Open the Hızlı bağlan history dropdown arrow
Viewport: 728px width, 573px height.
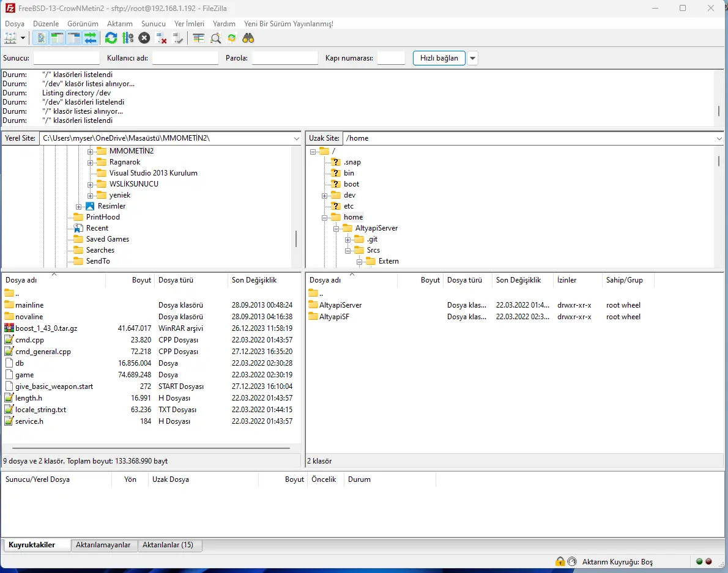pyautogui.click(x=473, y=58)
